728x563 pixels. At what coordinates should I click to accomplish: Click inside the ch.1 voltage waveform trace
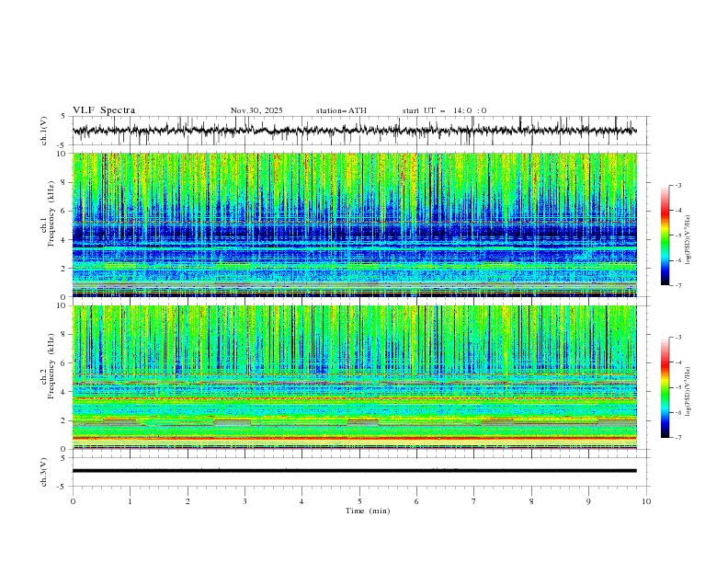pos(354,131)
